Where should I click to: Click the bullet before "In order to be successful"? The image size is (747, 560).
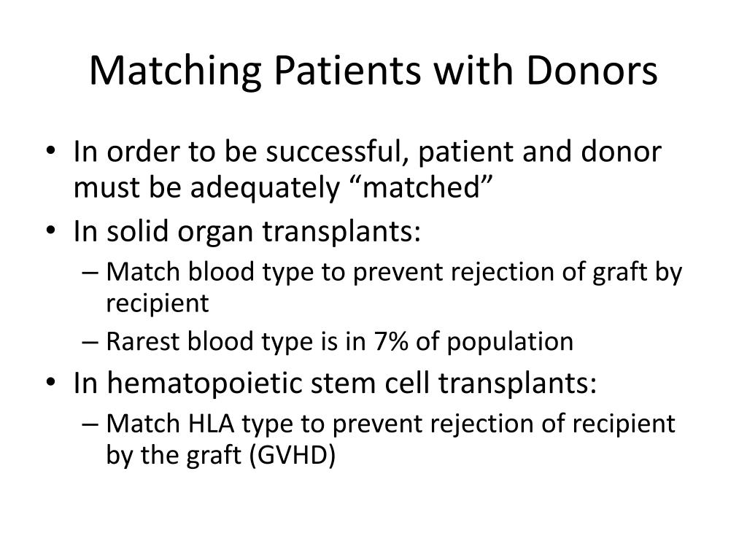51,152
